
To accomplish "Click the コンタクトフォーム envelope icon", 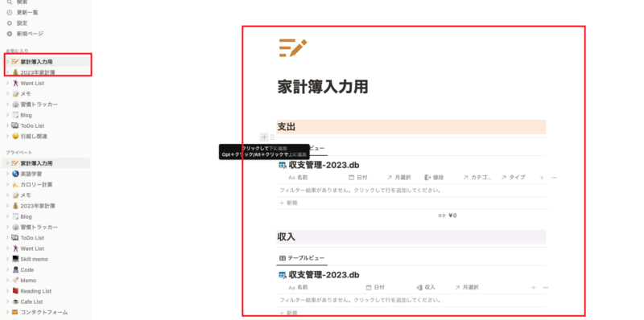I will 15,313.
